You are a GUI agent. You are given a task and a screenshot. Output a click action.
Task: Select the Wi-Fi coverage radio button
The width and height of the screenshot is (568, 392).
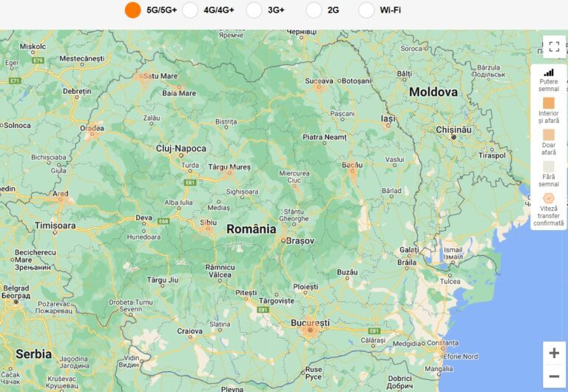[366, 10]
